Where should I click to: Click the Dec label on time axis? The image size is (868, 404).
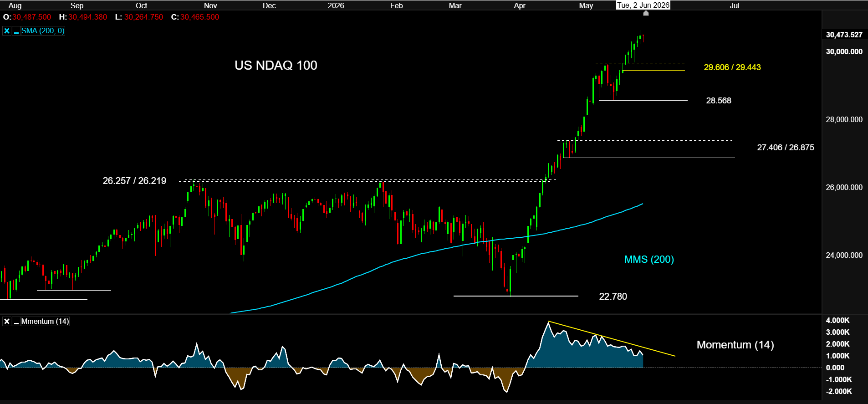coord(269,5)
